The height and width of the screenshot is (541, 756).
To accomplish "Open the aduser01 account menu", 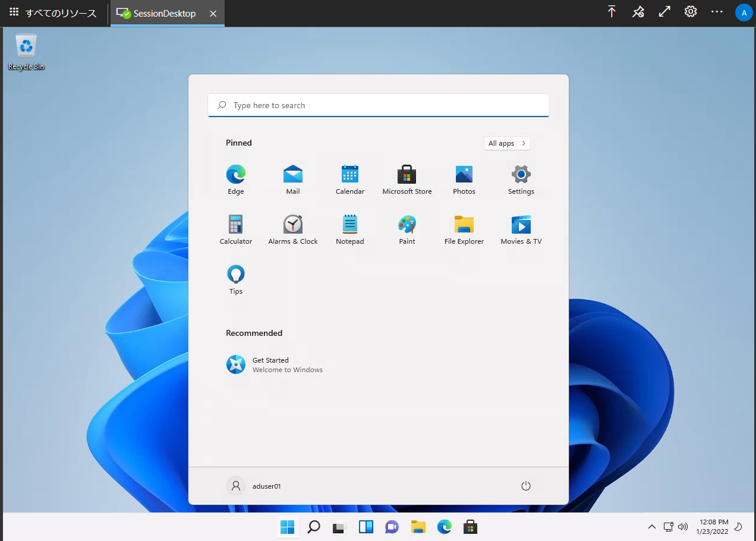I will [x=254, y=486].
